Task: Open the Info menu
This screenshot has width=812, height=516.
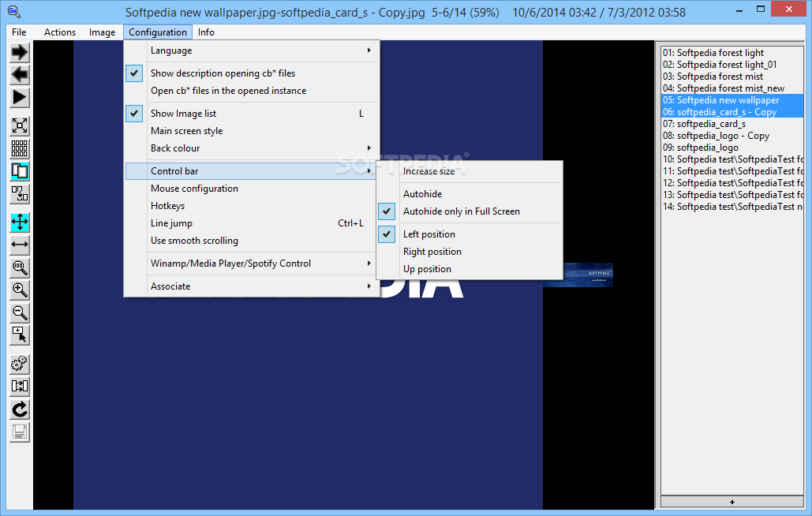Action: [206, 32]
